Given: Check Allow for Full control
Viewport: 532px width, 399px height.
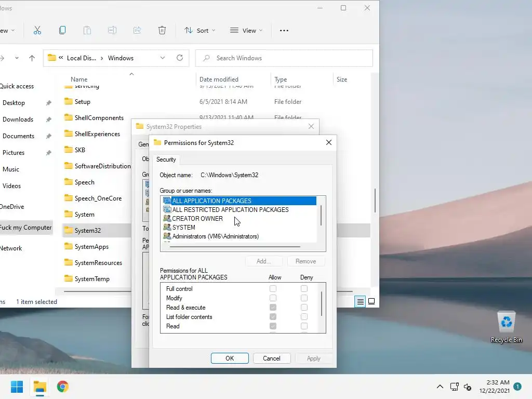Looking at the screenshot, I should pos(273,289).
